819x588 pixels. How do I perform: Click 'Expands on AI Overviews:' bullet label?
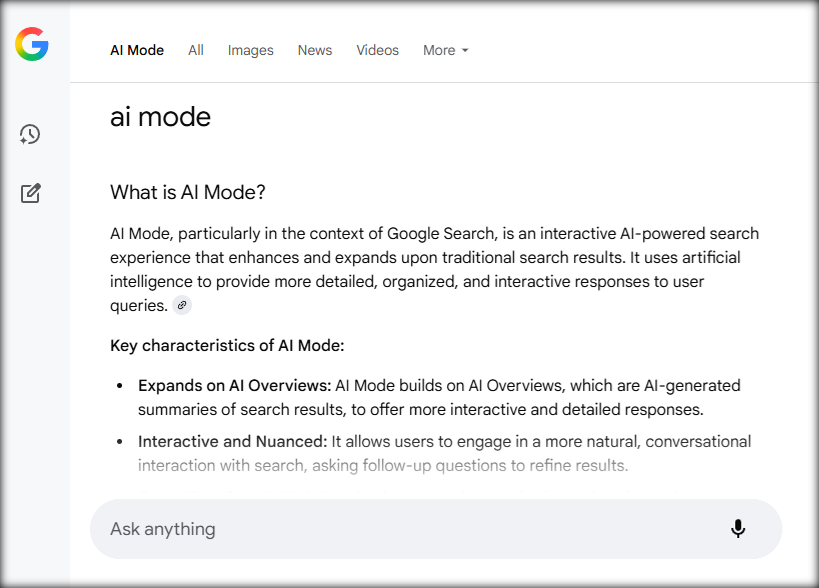point(235,385)
